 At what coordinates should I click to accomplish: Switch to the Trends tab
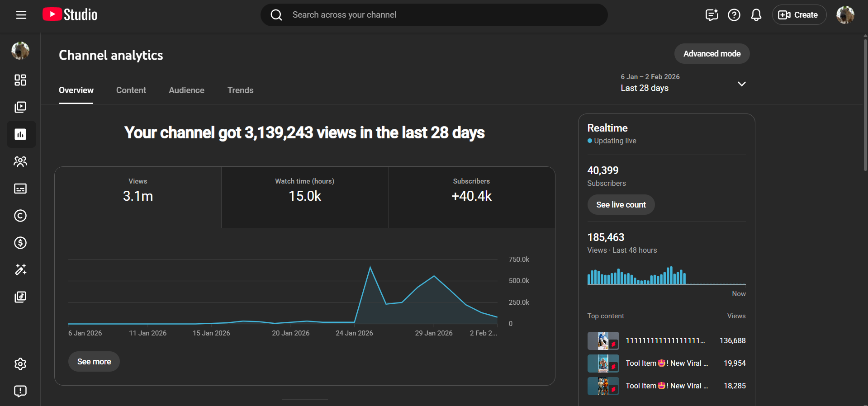[x=240, y=90]
